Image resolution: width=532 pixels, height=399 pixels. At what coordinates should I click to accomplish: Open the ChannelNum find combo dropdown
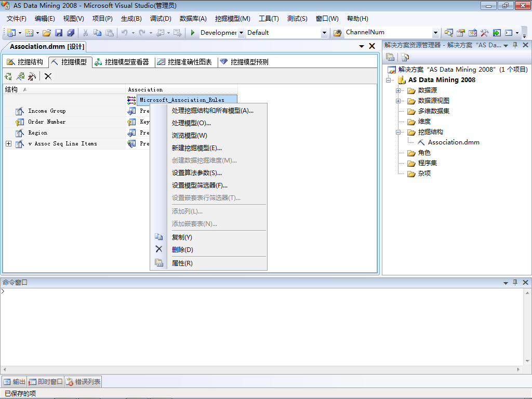tap(435, 33)
